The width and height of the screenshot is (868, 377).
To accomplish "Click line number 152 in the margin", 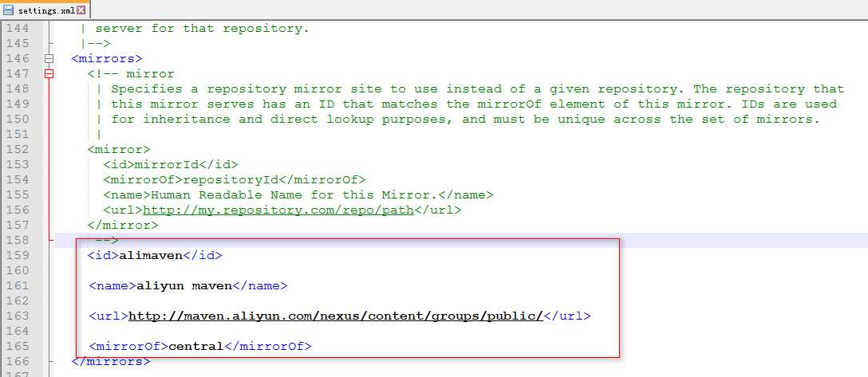I will click(x=17, y=149).
